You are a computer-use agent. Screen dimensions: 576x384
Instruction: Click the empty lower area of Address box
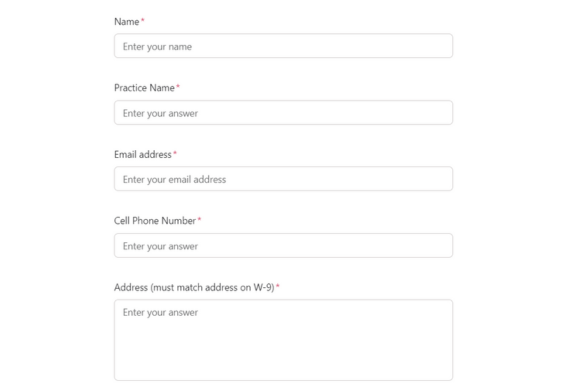click(283, 351)
